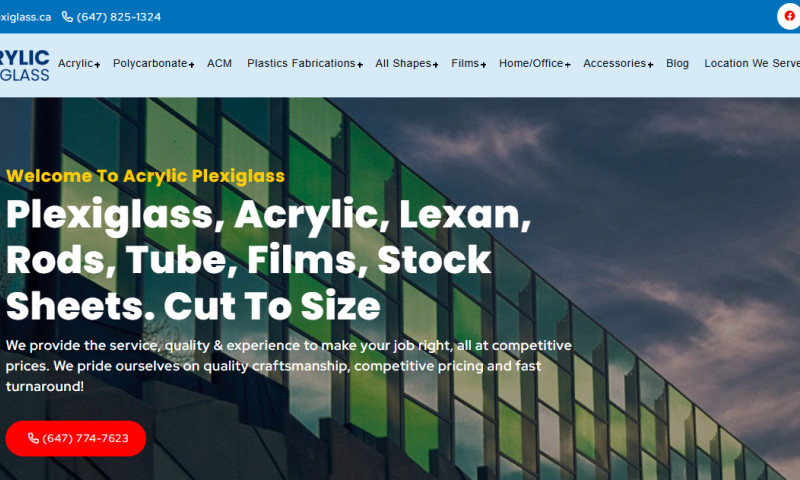Viewport: 800px width, 480px height.
Task: Click the Films navigation label
Action: point(465,63)
